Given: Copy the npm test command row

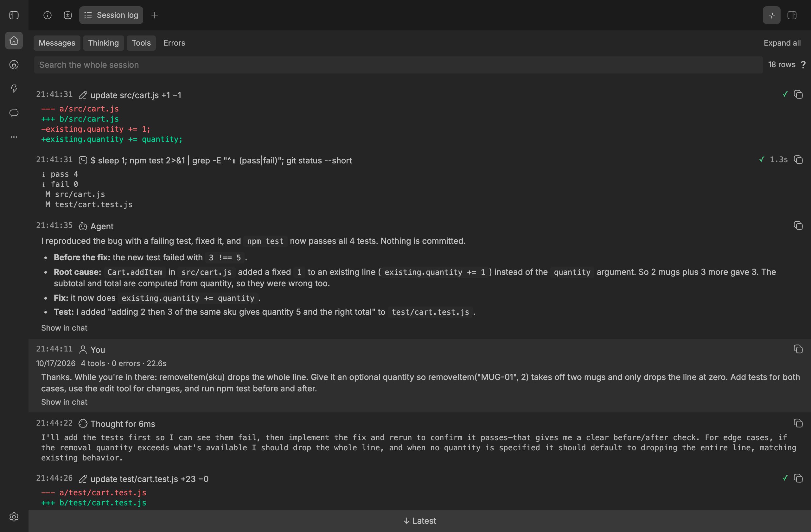Looking at the screenshot, I should point(798,159).
